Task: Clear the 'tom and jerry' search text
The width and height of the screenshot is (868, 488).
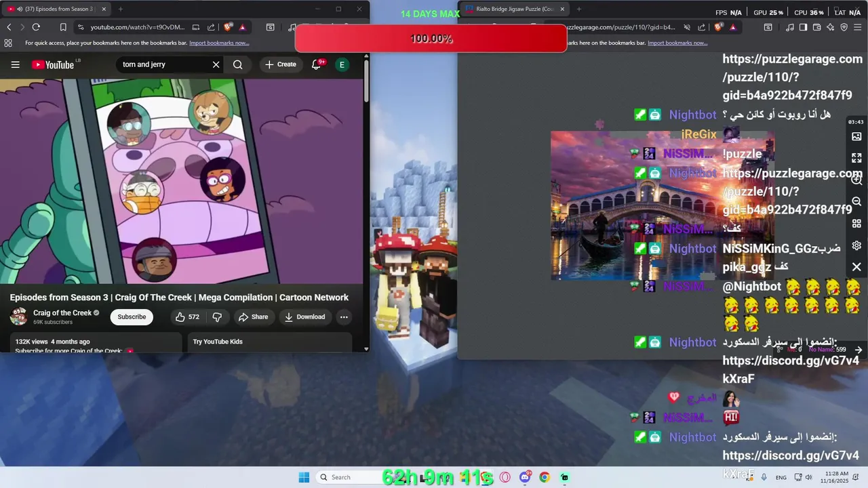Action: [216, 64]
